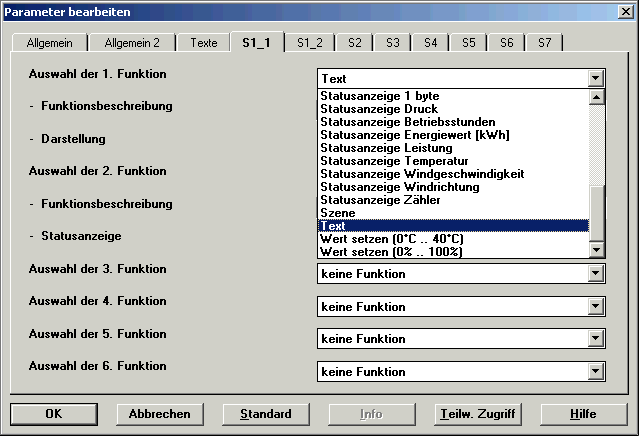Screen dimensions: 639x436
Task: Click the Abbrechen button
Action: (153, 413)
